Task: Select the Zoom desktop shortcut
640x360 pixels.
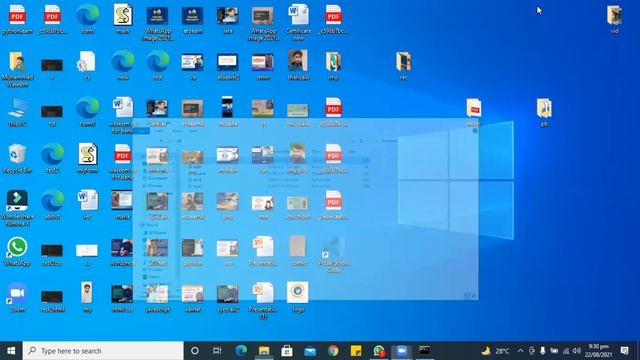Action: click(x=17, y=298)
